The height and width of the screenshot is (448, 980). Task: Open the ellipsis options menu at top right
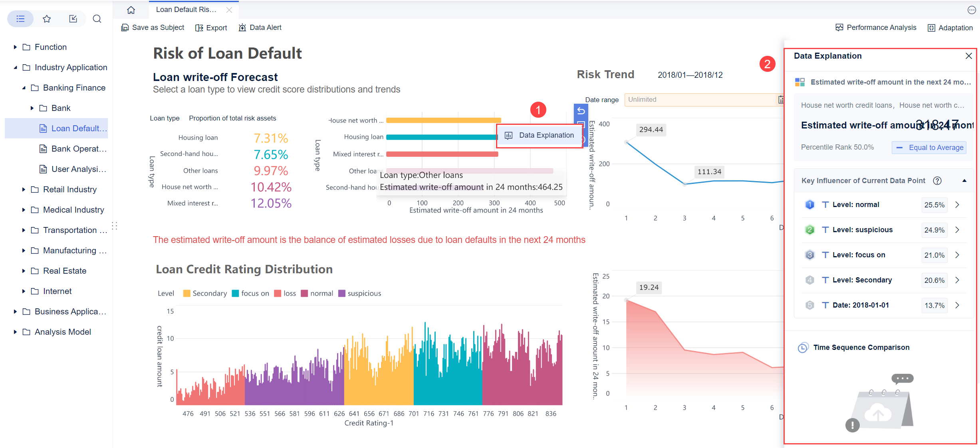point(971,10)
